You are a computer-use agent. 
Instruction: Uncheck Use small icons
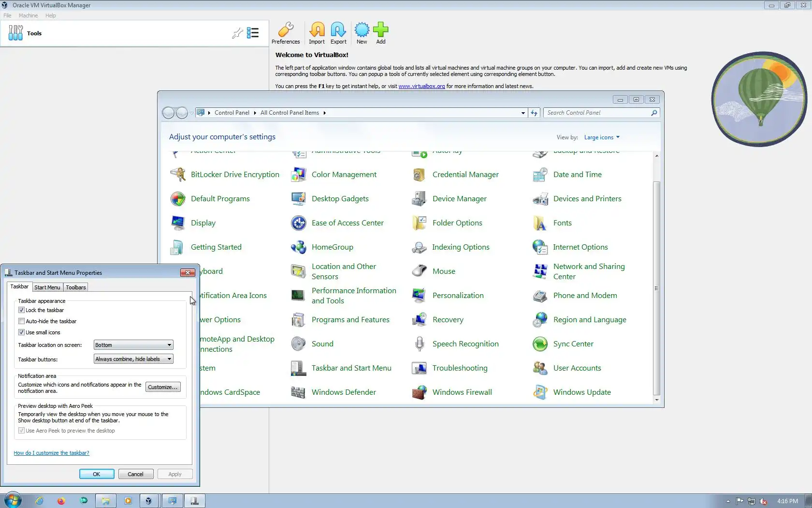point(21,332)
